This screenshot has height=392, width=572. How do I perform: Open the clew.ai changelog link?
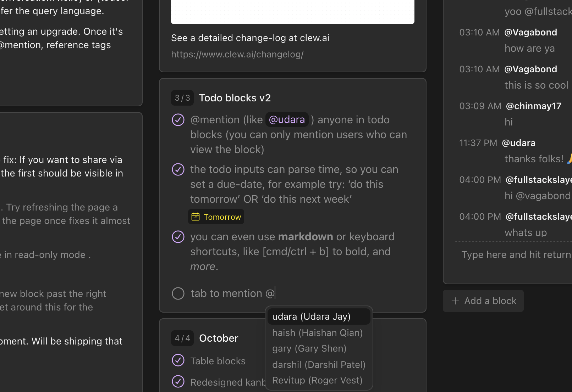click(237, 54)
